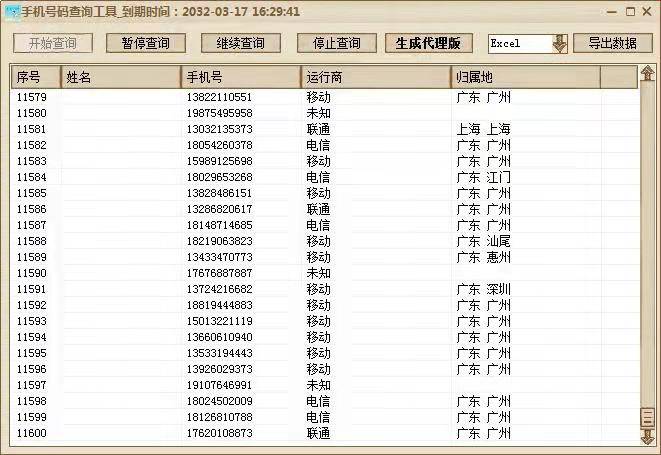Click 上海 上海 location cell
Screen dimensions: 661x455
click(x=483, y=129)
